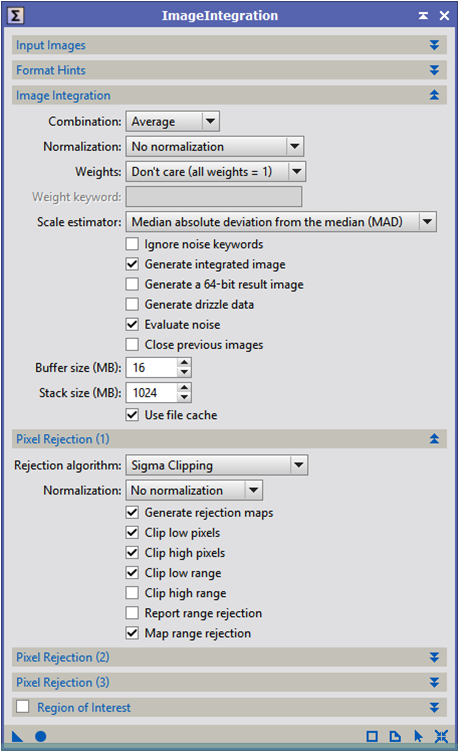Increase Buffer size with up arrow

184,363
